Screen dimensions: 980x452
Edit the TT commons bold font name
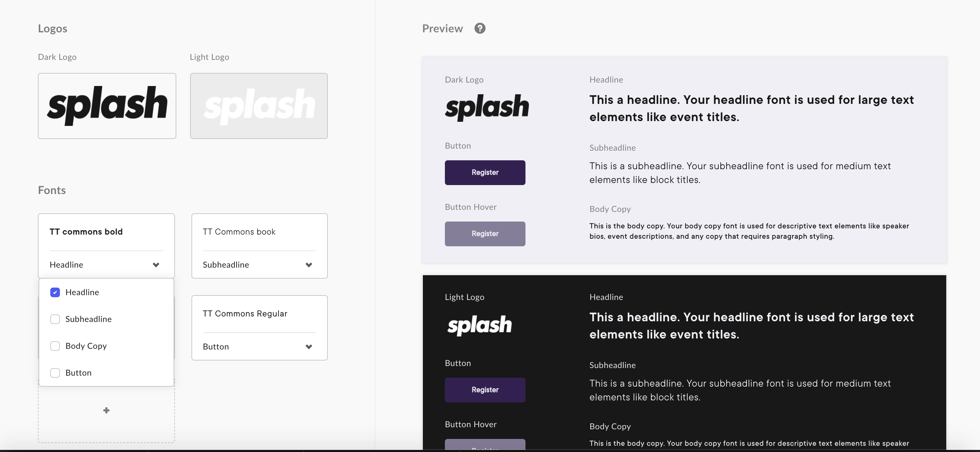86,232
